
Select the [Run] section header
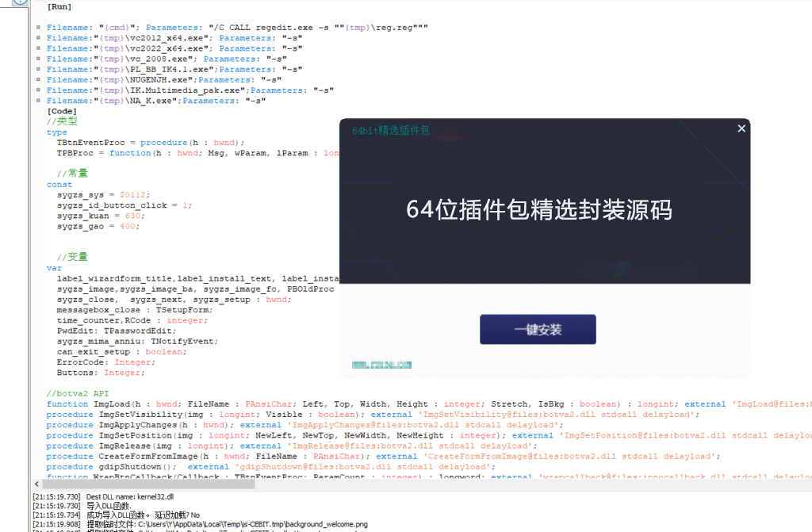click(x=59, y=6)
